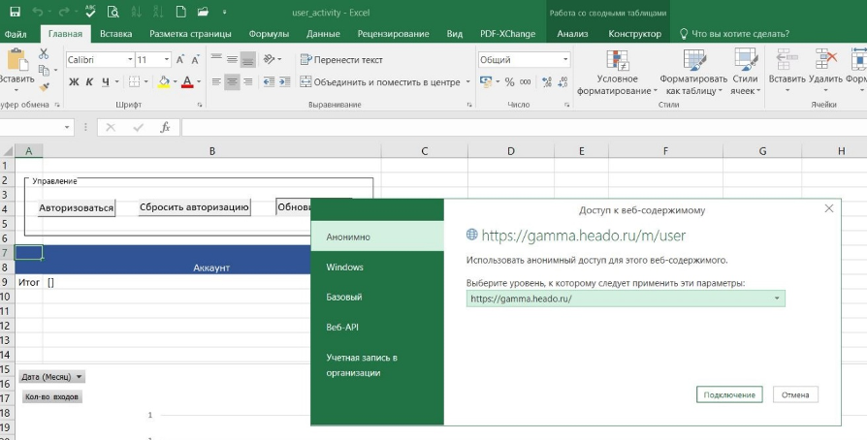This screenshot has height=440, width=868.
Task: Pick the yellow fill color button
Action: point(164,82)
